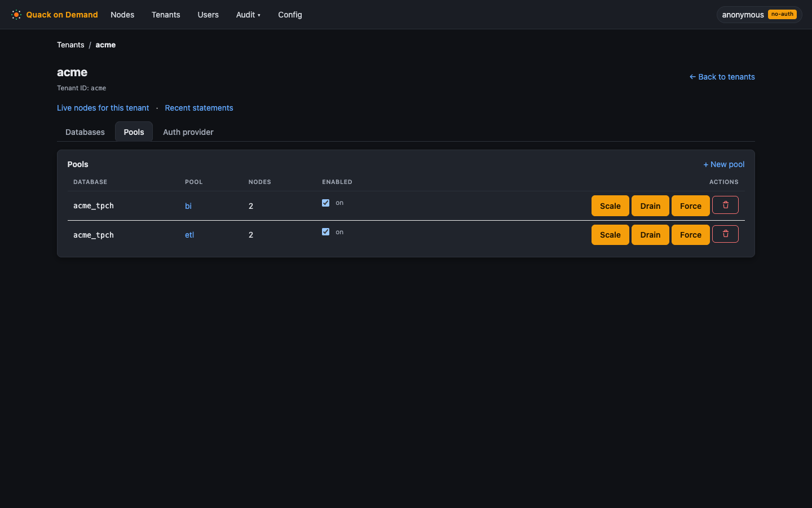
Task: Delete the bi pool with trash icon
Action: (725, 205)
